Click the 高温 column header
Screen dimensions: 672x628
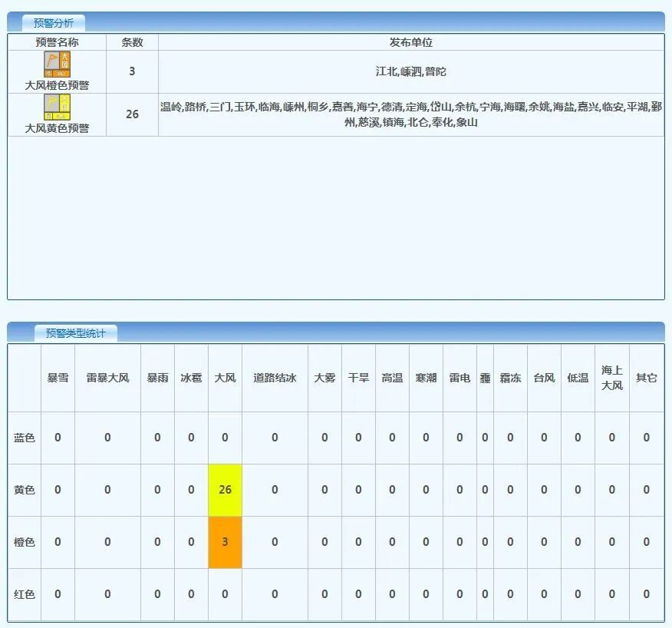click(393, 377)
